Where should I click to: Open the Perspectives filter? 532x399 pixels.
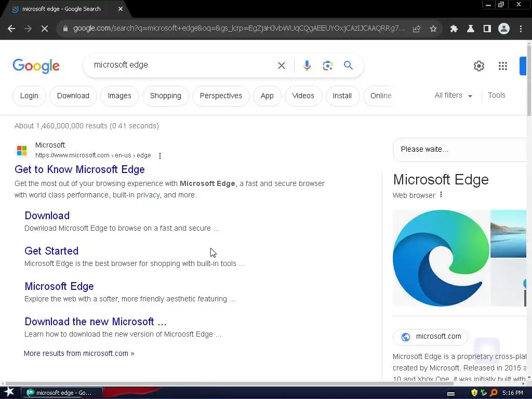[x=221, y=96]
